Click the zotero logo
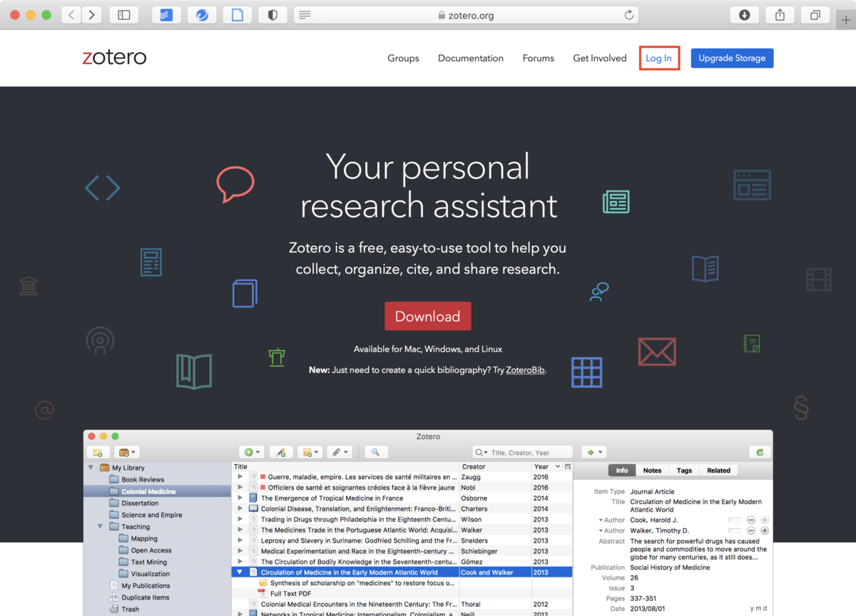This screenshot has height=616, width=856. [x=114, y=58]
